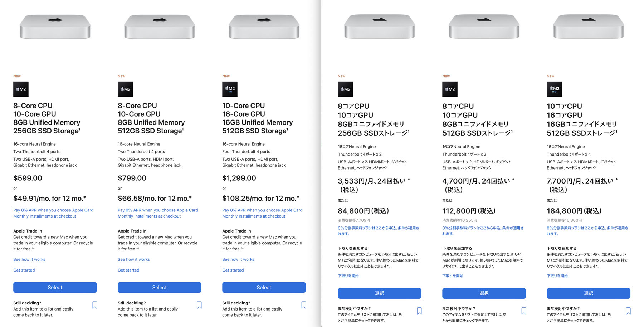This screenshot has width=644, height=327.
Task: Click Mac mini image above the 84,800円 model
Action: [379, 26]
